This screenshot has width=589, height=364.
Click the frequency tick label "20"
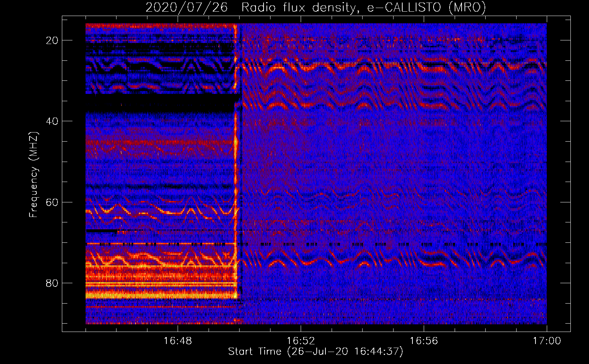[52, 40]
